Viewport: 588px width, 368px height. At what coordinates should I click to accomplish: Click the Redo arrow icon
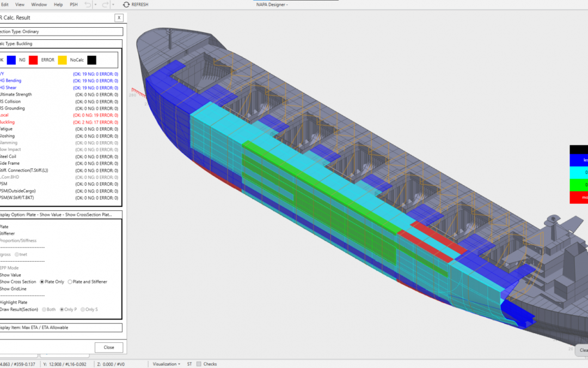106,4
